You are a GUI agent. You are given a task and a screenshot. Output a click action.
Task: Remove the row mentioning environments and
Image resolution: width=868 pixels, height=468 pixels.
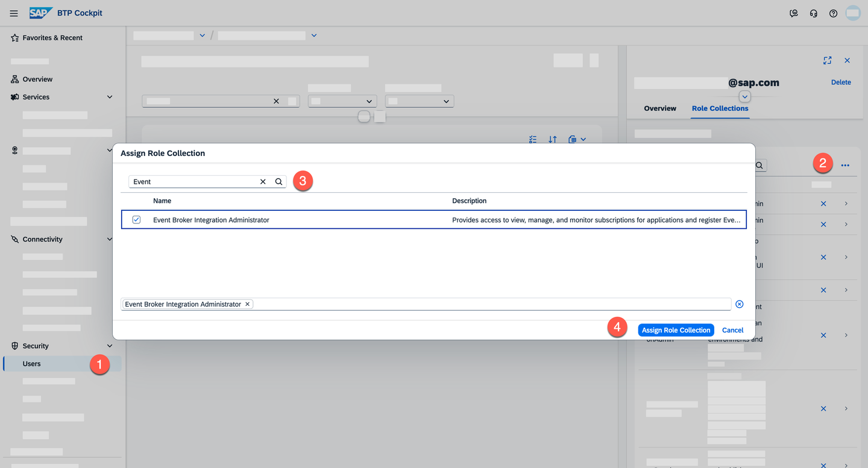(x=823, y=335)
